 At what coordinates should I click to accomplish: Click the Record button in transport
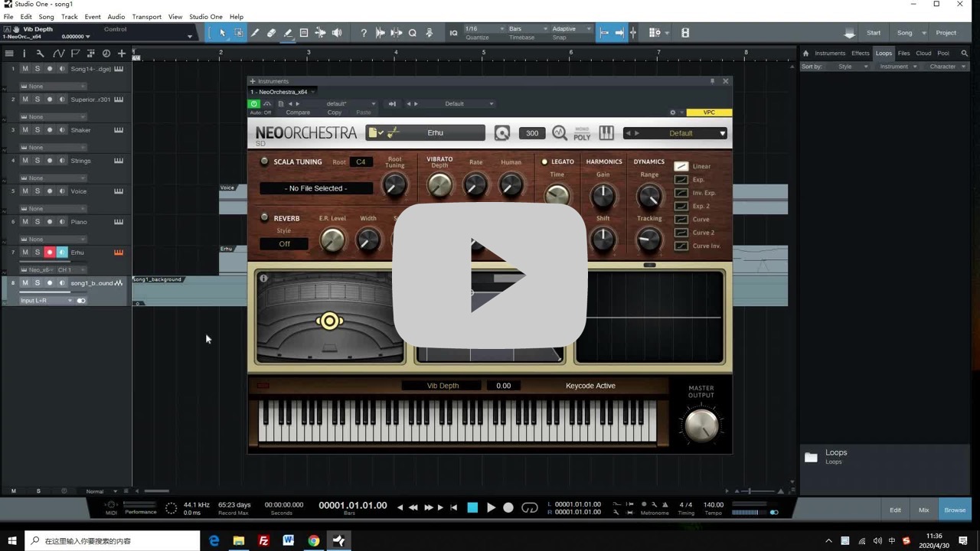[508, 507]
